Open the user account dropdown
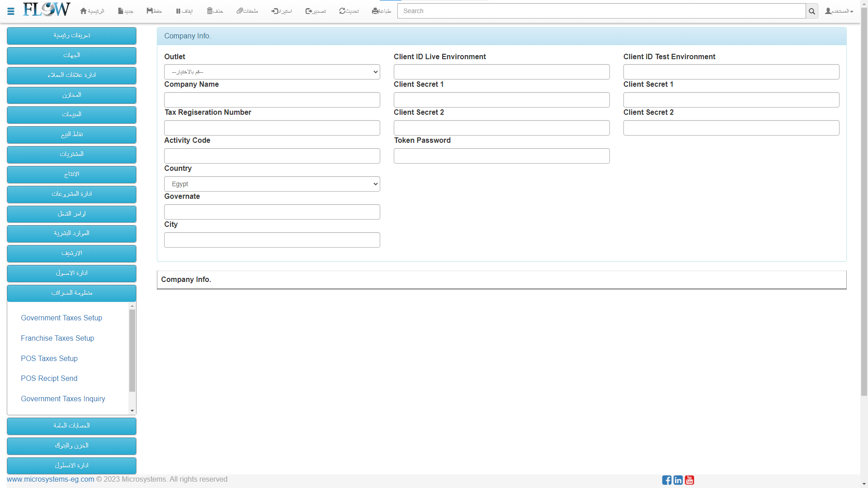Screen dimensions: 868x488 (x=839, y=11)
